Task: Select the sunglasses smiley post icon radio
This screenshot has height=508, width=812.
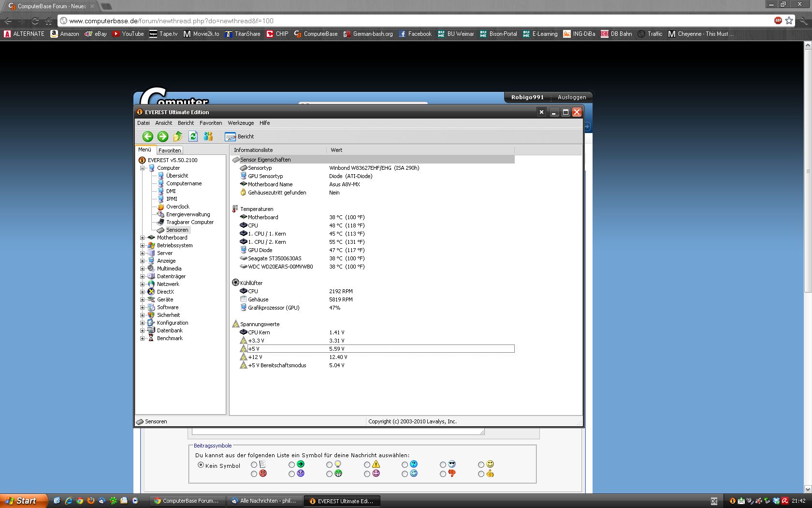Action: coord(443,464)
